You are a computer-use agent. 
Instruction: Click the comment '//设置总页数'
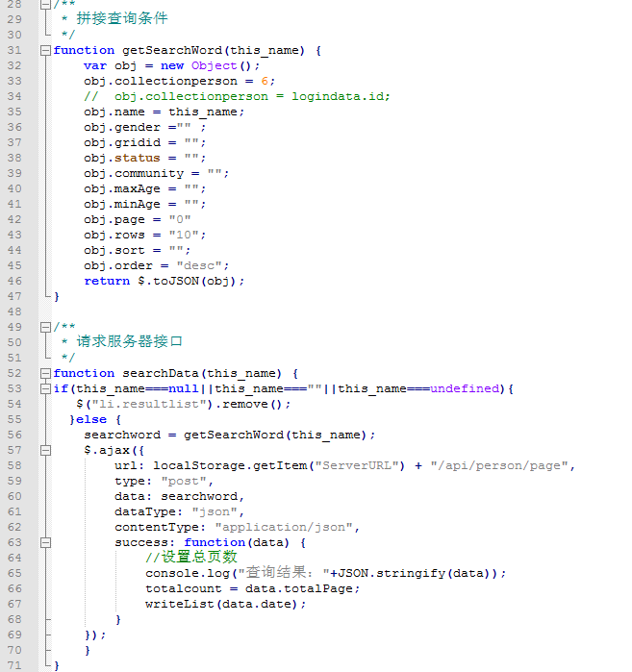coord(191,558)
